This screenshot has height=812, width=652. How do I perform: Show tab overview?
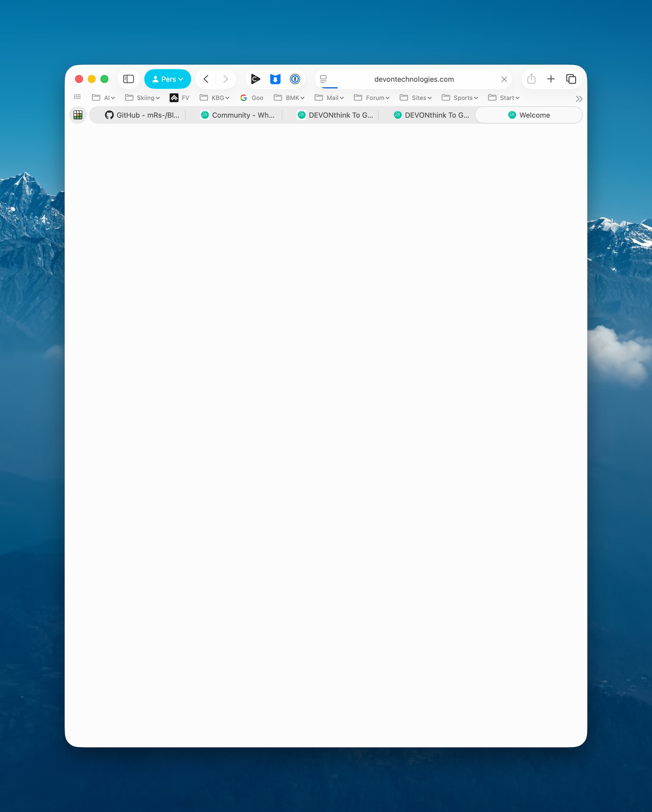pyautogui.click(x=571, y=79)
